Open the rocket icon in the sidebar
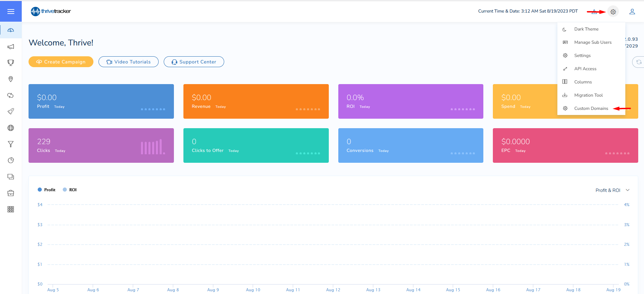Image resolution: width=644 pixels, height=294 pixels. coord(11,111)
